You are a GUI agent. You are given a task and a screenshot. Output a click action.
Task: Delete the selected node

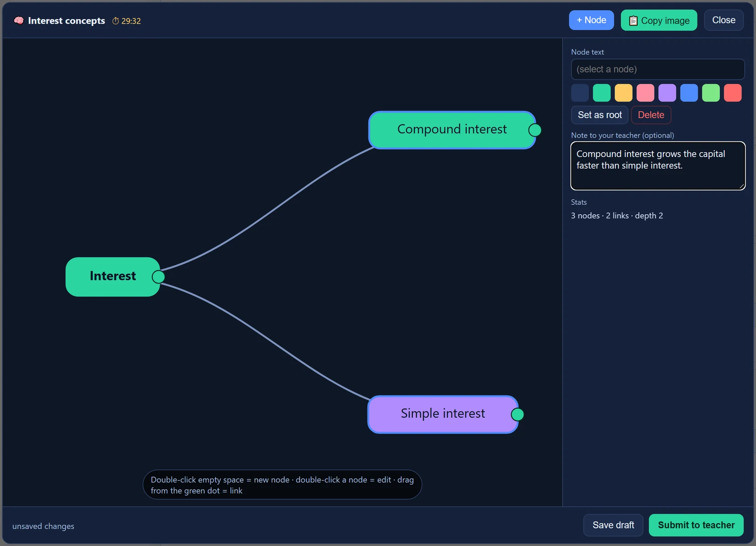coord(651,115)
